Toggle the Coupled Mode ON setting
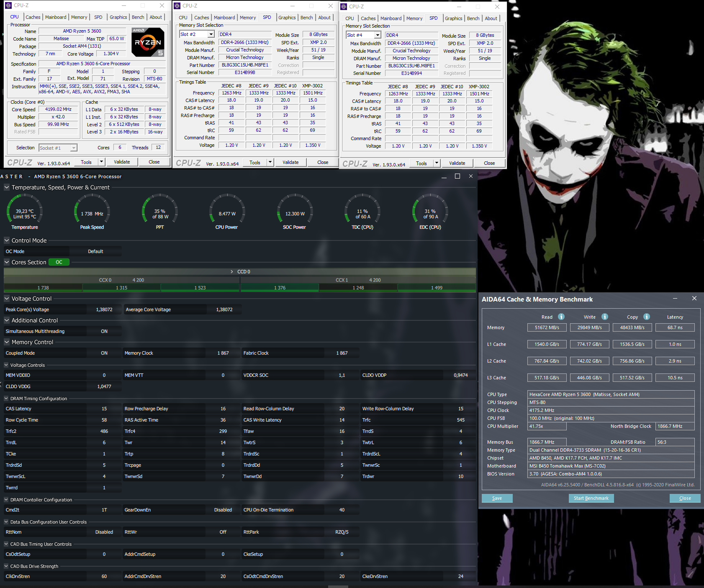This screenshot has height=588, width=704. coord(104,353)
